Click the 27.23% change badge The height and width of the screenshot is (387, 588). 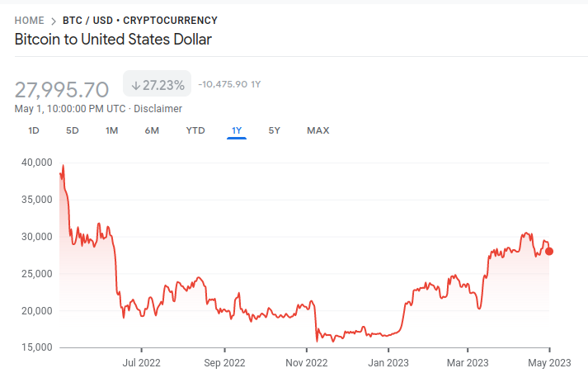pos(157,85)
